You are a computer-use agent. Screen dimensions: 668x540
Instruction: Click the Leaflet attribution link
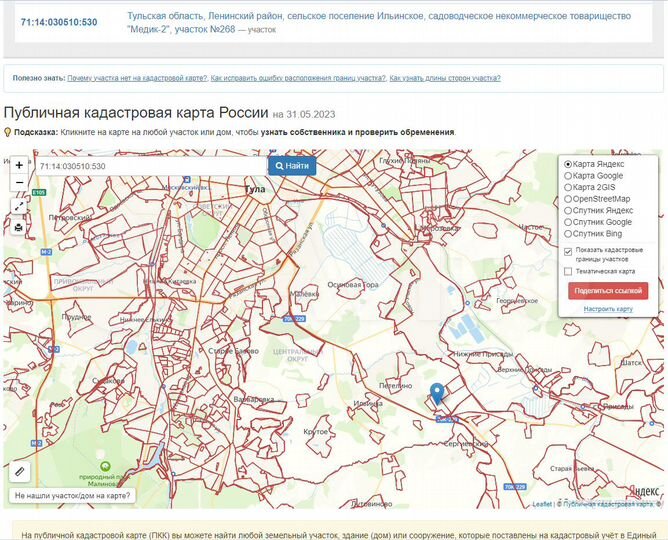(x=542, y=504)
